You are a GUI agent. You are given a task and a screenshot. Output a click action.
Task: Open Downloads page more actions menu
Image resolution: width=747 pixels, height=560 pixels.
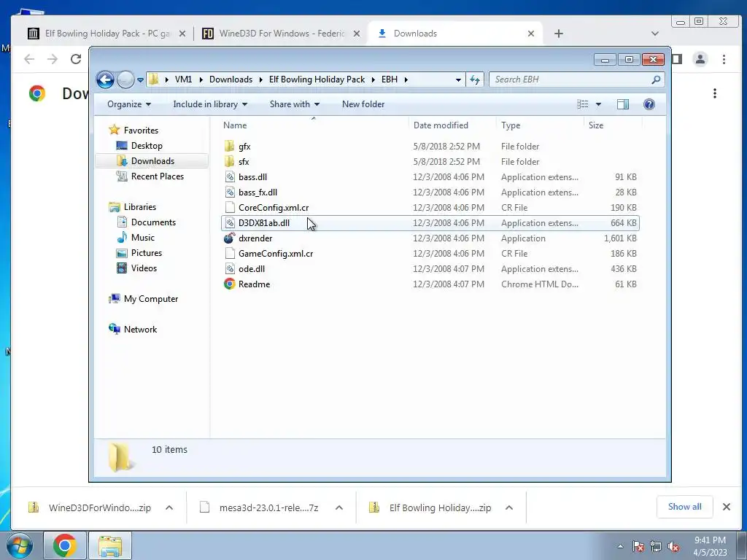tap(715, 93)
